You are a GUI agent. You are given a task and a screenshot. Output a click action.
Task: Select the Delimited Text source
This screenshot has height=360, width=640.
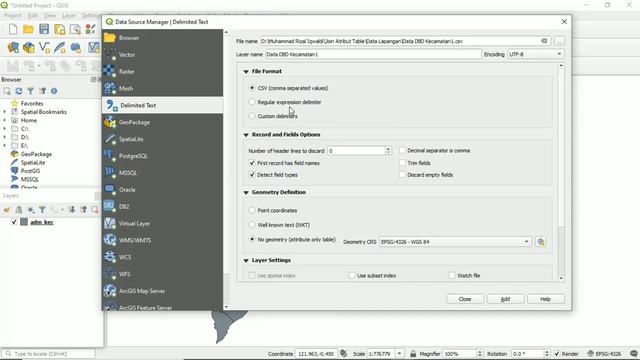point(162,105)
